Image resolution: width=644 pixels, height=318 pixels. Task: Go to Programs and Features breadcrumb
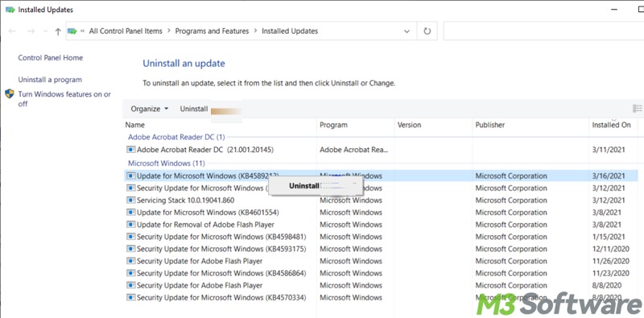[212, 31]
